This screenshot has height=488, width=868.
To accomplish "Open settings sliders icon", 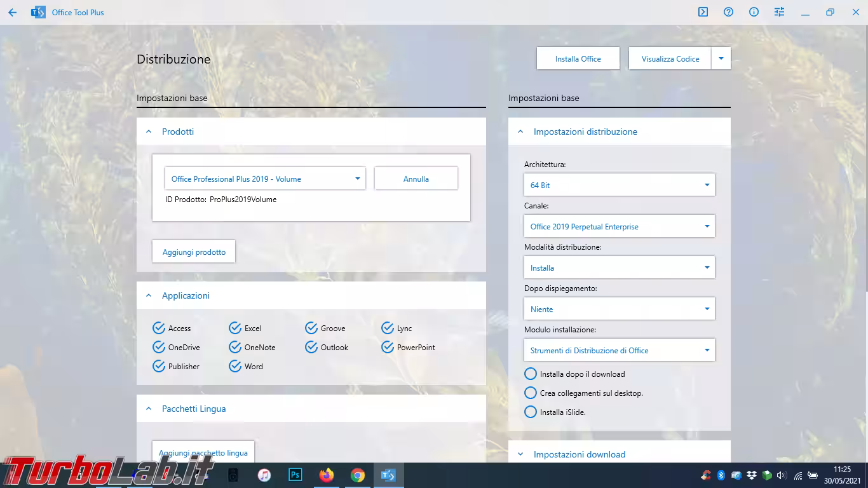I will 779,12.
